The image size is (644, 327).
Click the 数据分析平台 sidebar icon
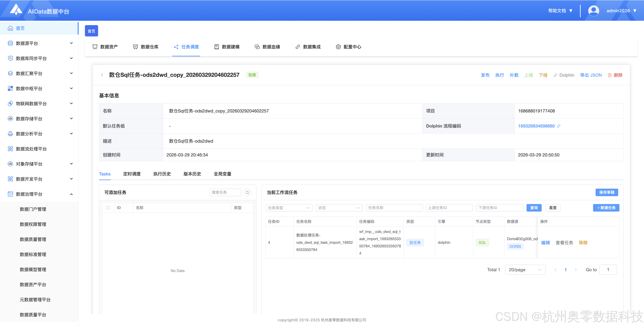(x=10, y=134)
